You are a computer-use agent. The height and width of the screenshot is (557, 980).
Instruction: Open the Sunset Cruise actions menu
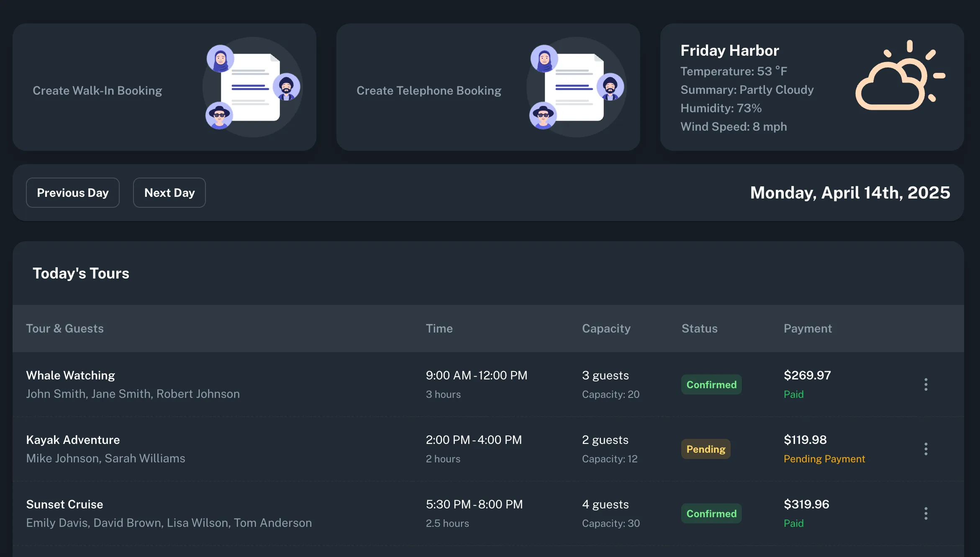(x=926, y=513)
